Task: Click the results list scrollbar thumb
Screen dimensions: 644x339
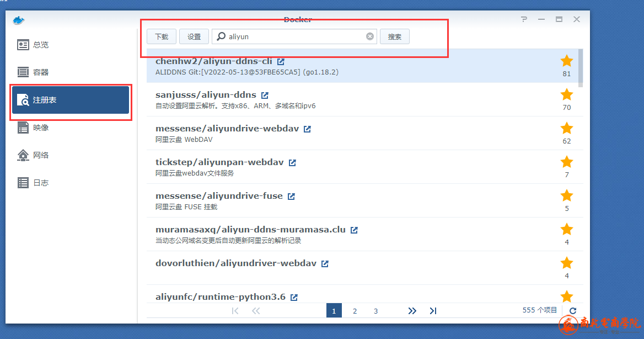Action: pos(581,68)
